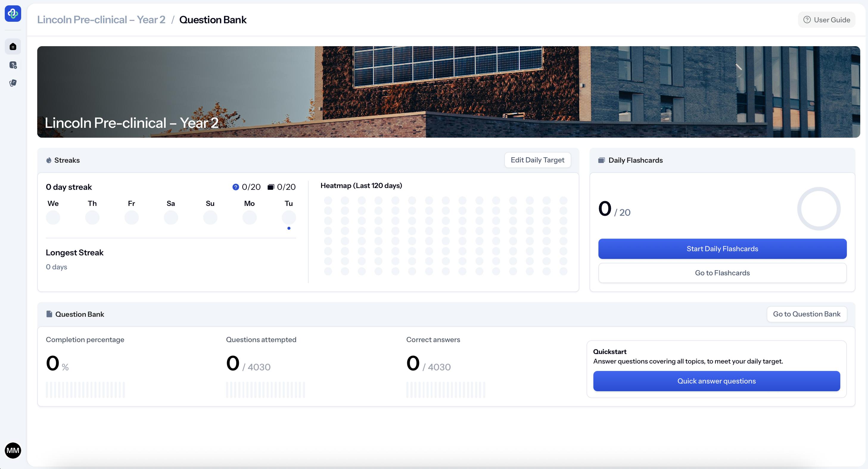
Task: Click the MM user avatar
Action: click(13, 451)
